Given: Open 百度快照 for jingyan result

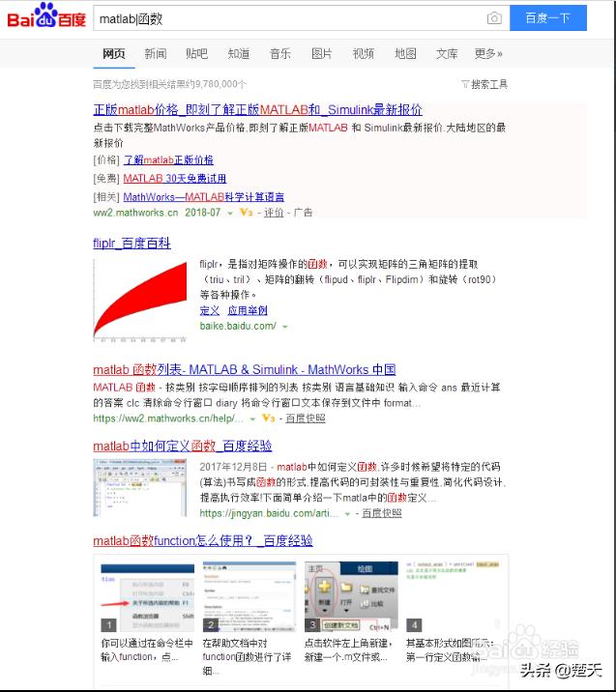Looking at the screenshot, I should pyautogui.click(x=382, y=513).
